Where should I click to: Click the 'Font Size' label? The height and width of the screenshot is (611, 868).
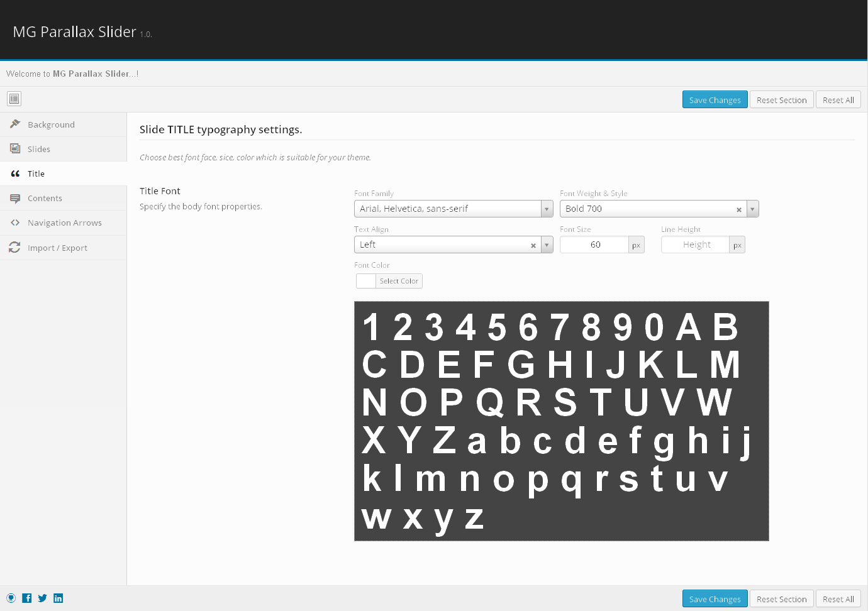pos(576,229)
